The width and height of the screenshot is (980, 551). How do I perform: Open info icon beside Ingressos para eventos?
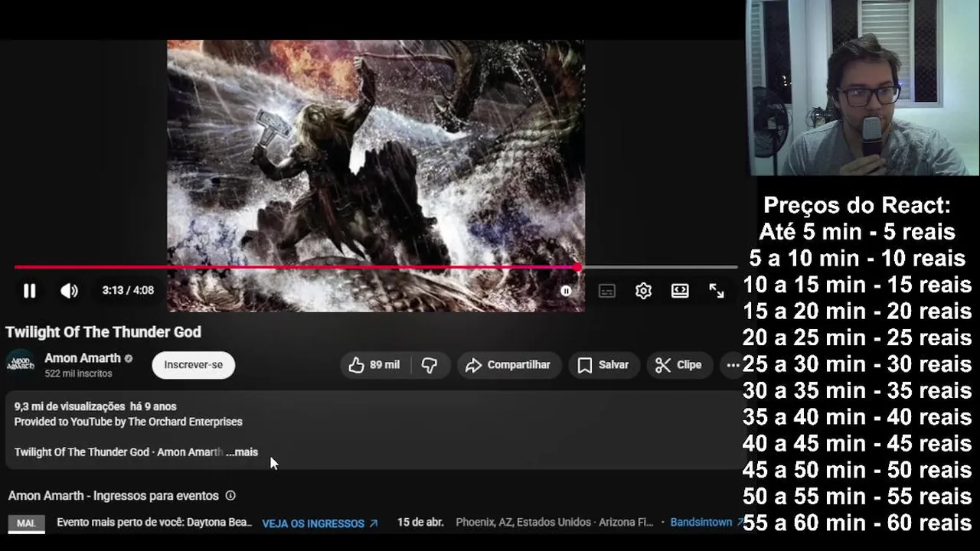pos(230,496)
